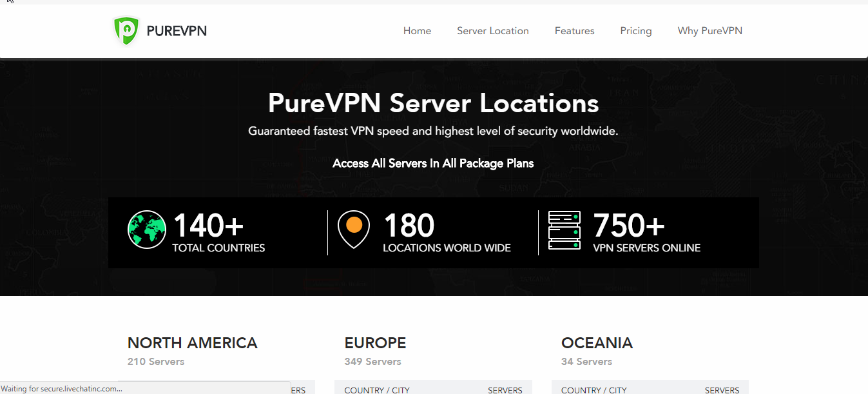The width and height of the screenshot is (868, 394).
Task: Navigate to the Pricing page
Action: click(635, 31)
